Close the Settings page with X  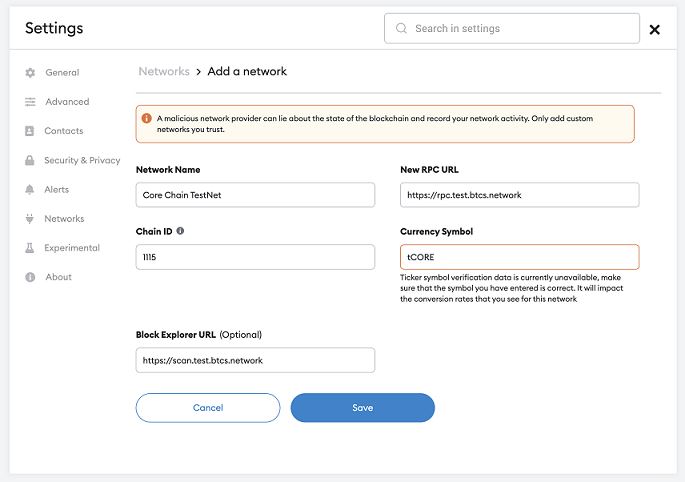pyautogui.click(x=655, y=30)
